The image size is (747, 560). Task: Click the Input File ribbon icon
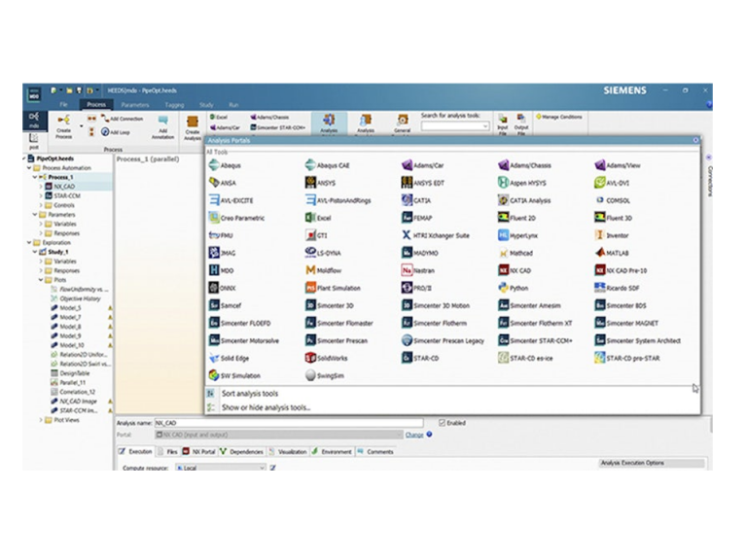coord(502,124)
